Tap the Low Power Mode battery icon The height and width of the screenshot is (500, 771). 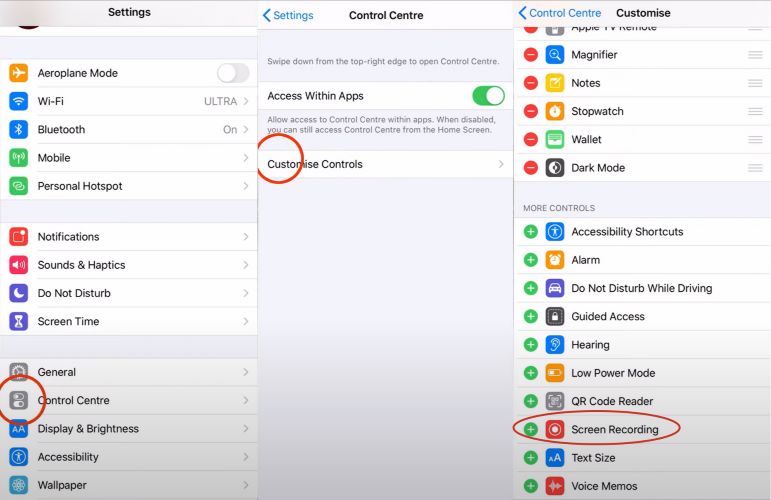(x=555, y=373)
